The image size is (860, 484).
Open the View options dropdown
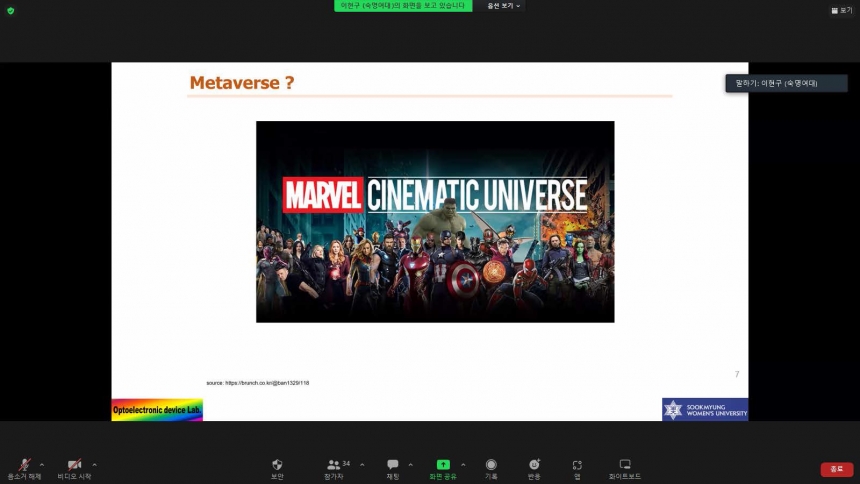point(503,5)
